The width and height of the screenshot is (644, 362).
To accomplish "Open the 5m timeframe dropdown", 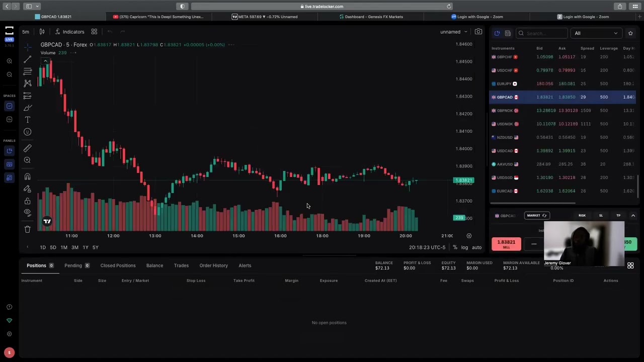I will [x=26, y=32].
